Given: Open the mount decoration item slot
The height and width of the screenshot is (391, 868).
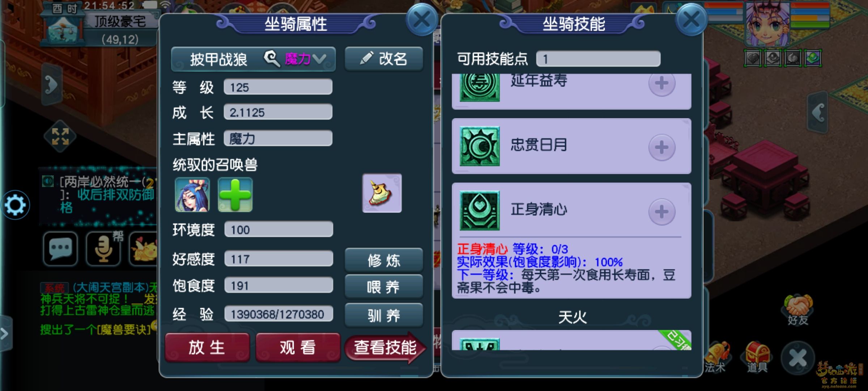Looking at the screenshot, I should click(x=382, y=193).
